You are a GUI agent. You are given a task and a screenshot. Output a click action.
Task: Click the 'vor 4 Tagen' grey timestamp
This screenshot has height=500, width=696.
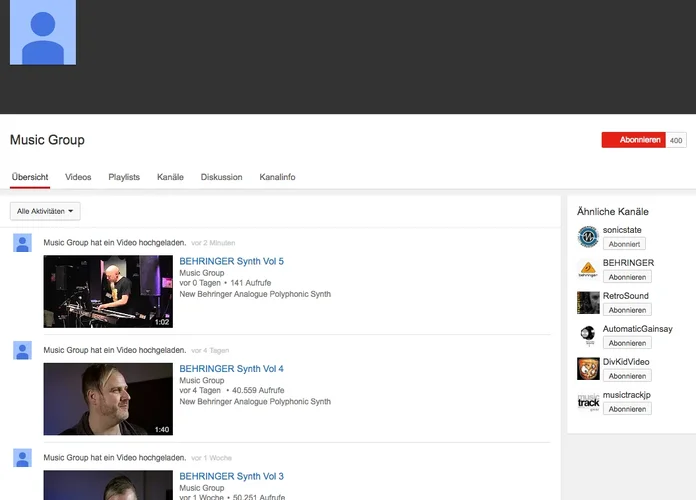[210, 350]
